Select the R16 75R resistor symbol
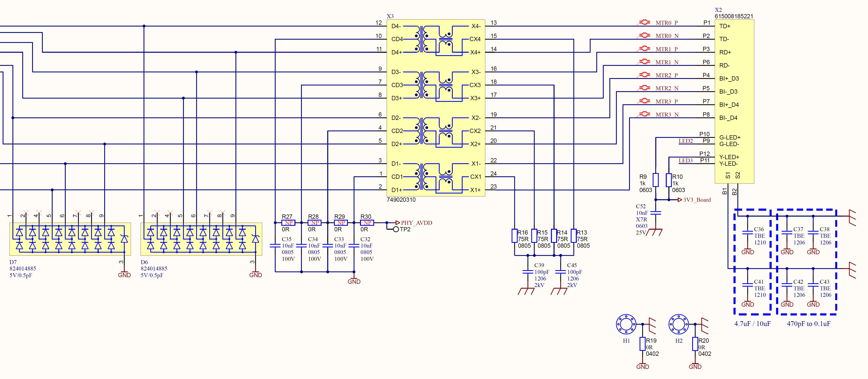 click(x=515, y=236)
